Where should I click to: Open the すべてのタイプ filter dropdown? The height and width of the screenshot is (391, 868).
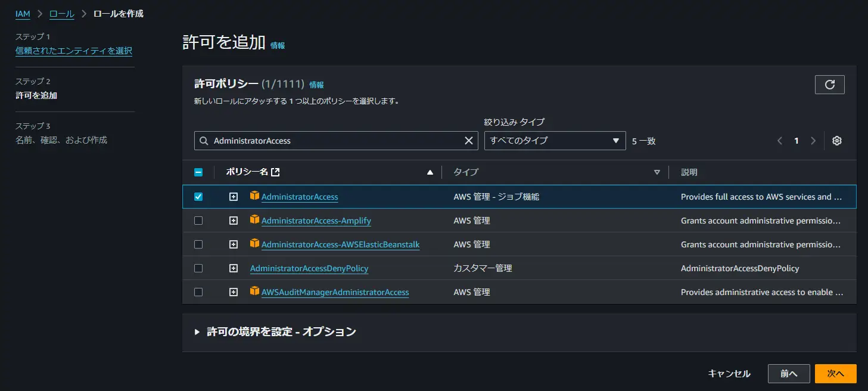tap(555, 141)
